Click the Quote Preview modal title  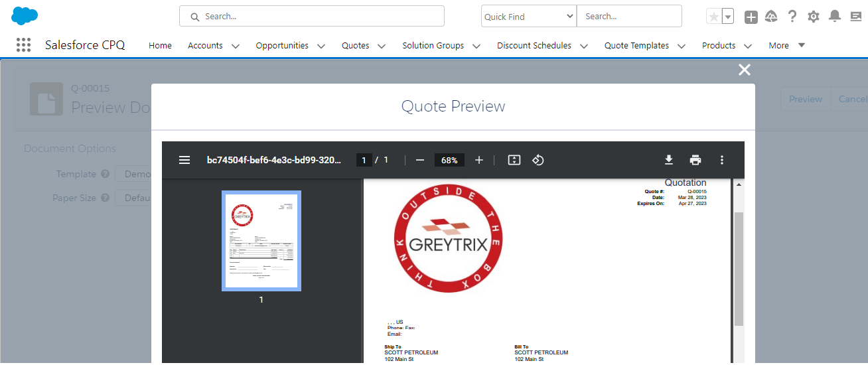coord(453,106)
